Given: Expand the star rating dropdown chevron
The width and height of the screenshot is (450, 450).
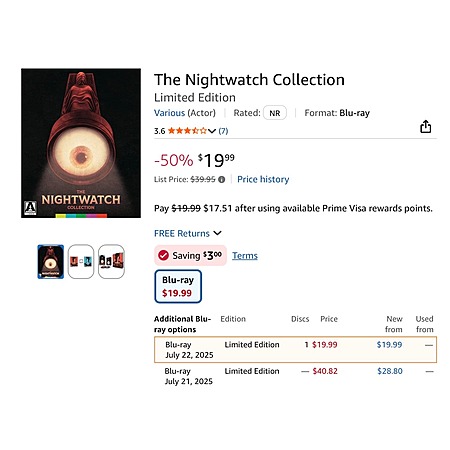Looking at the screenshot, I should [x=212, y=131].
